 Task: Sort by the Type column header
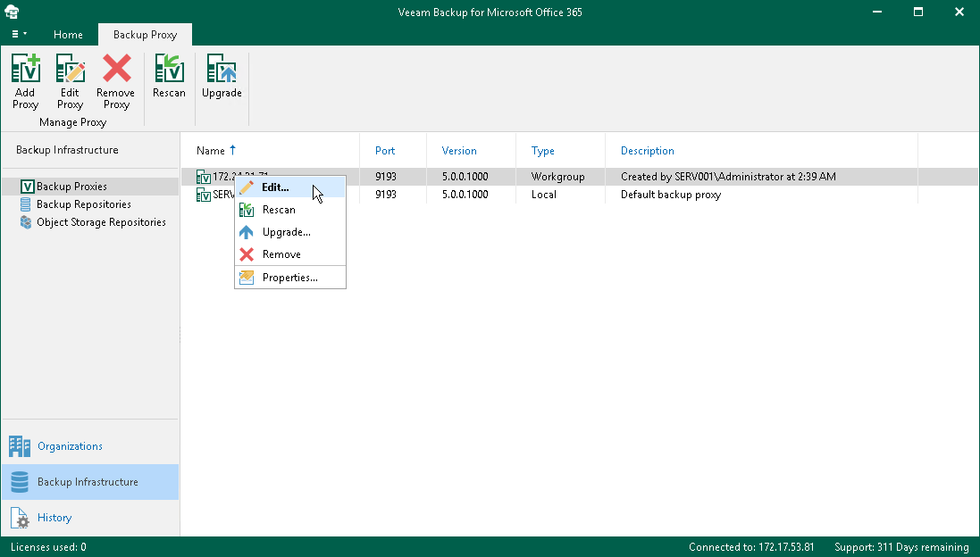coord(542,151)
